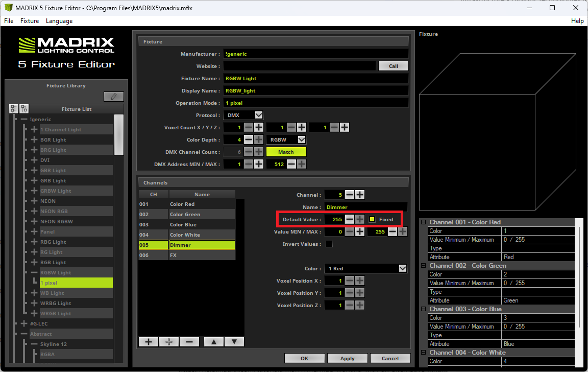The height and width of the screenshot is (372, 588).
Task: Open the Fixture menu
Action: pyautogui.click(x=30, y=21)
